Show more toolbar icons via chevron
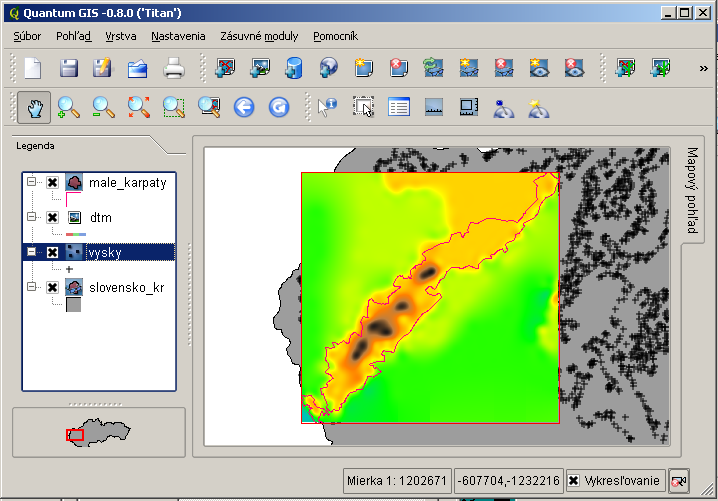 (x=702, y=68)
